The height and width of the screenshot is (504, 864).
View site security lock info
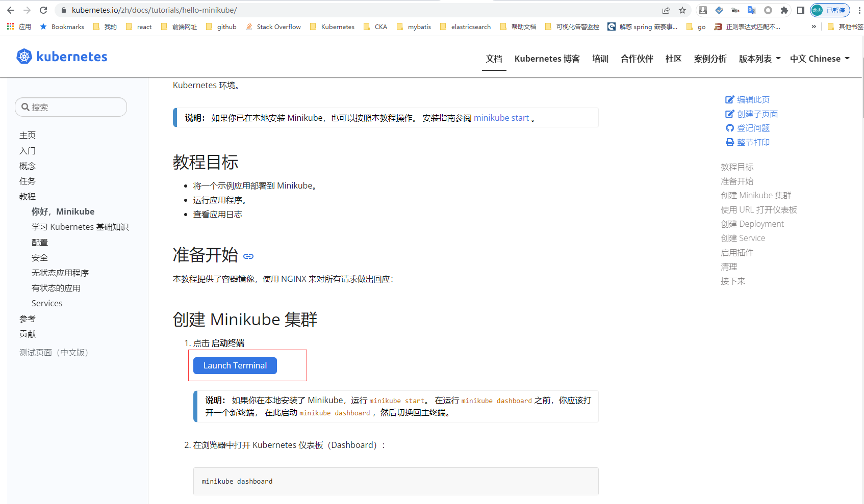63,10
